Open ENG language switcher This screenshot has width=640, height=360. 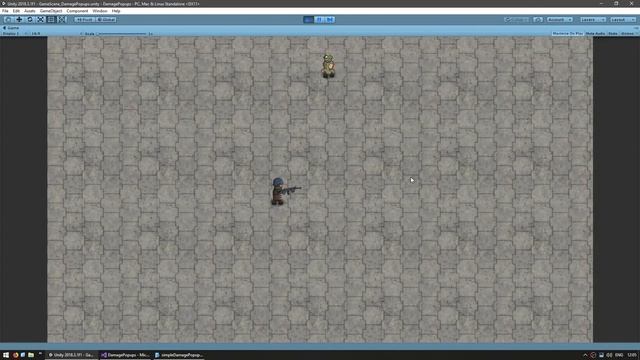[x=619, y=355]
